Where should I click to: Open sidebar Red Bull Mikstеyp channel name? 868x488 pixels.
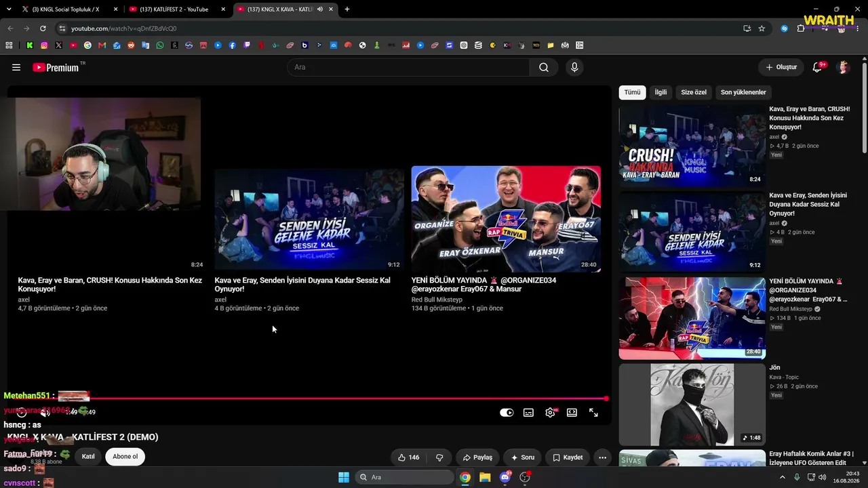pos(793,309)
